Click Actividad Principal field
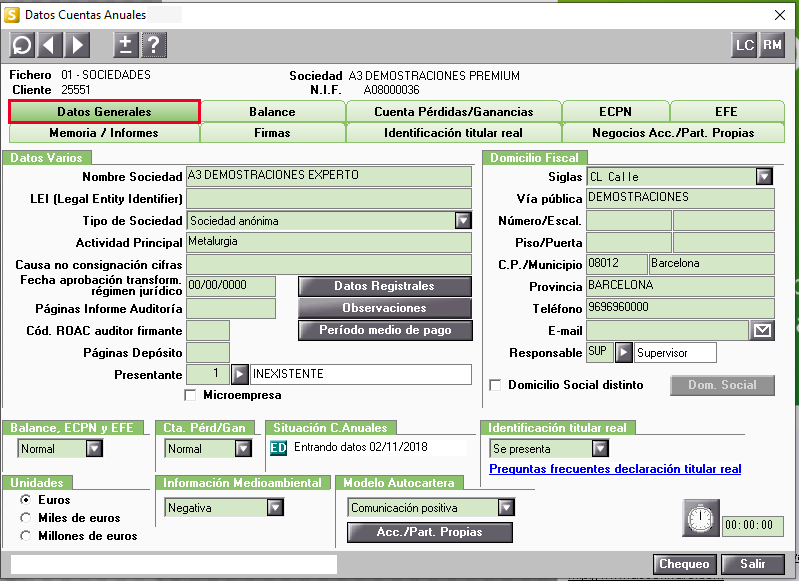This screenshot has height=581, width=799. 329,243
